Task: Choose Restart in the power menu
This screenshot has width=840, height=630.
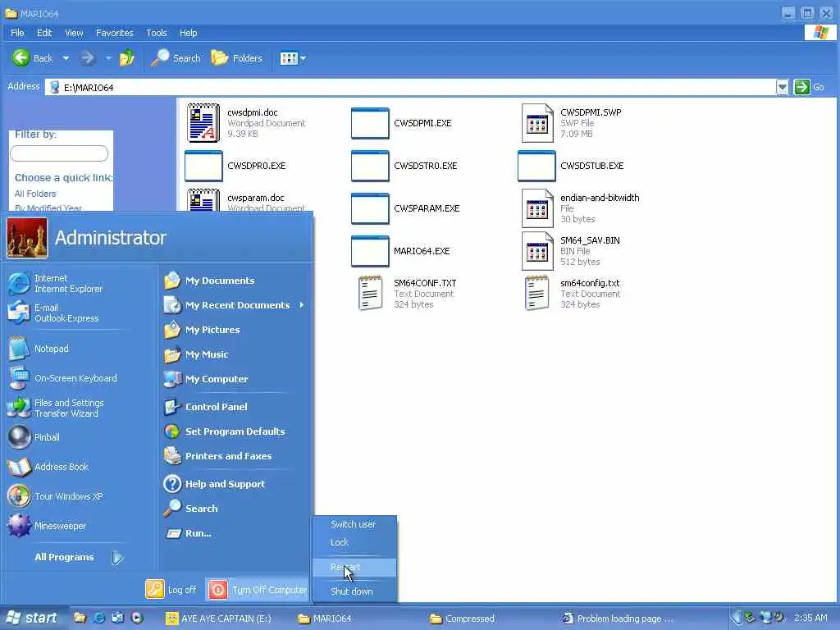Action: coord(354,567)
